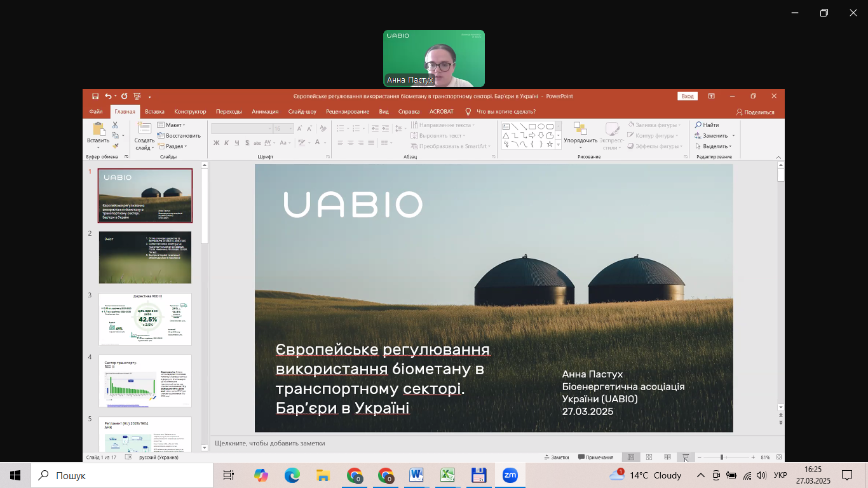
Task: Click the Redo (repeat) arrow icon
Action: pyautogui.click(x=124, y=97)
